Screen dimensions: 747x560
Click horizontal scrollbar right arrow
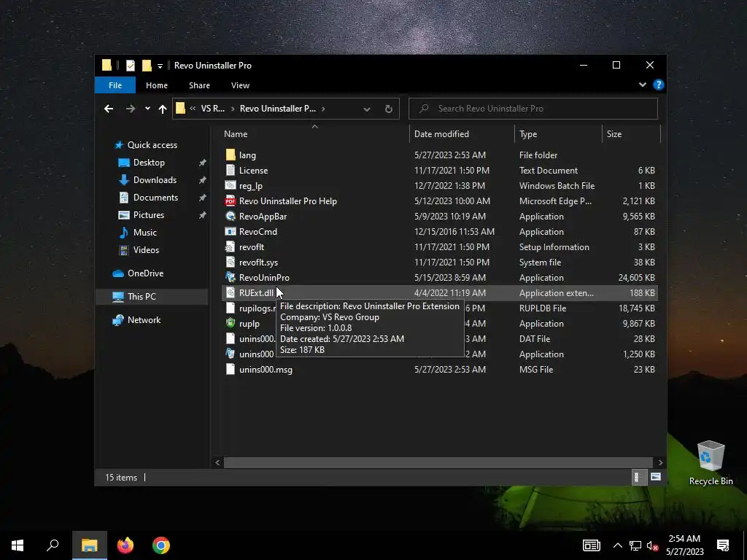click(x=660, y=462)
